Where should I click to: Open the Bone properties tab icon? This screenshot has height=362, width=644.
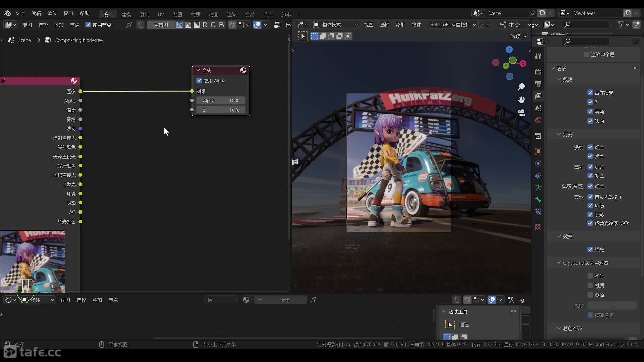pos(538,200)
